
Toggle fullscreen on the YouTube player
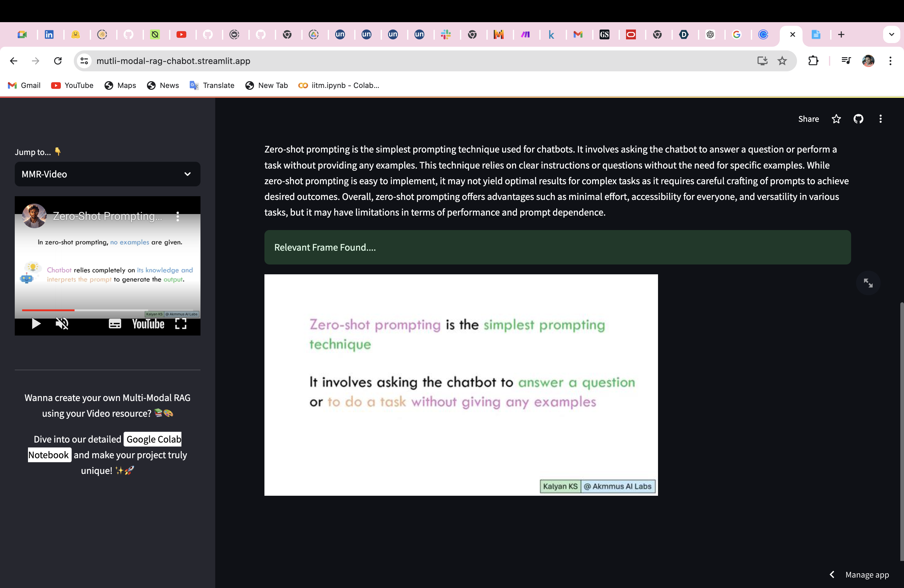181,324
